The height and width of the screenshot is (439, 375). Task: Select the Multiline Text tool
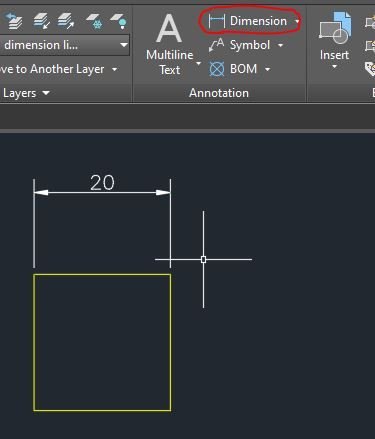click(170, 44)
